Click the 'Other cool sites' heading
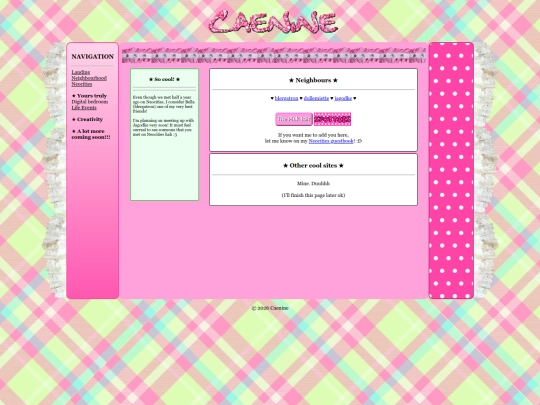 (x=313, y=165)
